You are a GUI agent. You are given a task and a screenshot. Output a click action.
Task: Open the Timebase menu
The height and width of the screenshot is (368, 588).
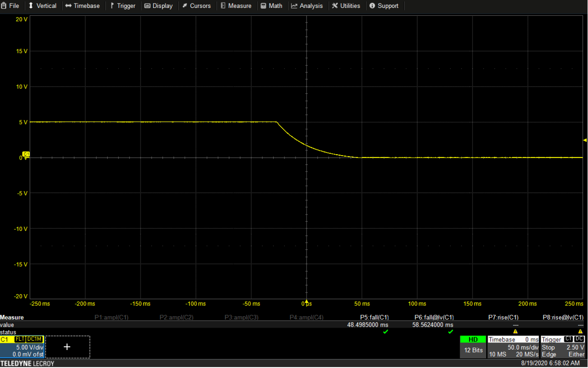(x=82, y=6)
